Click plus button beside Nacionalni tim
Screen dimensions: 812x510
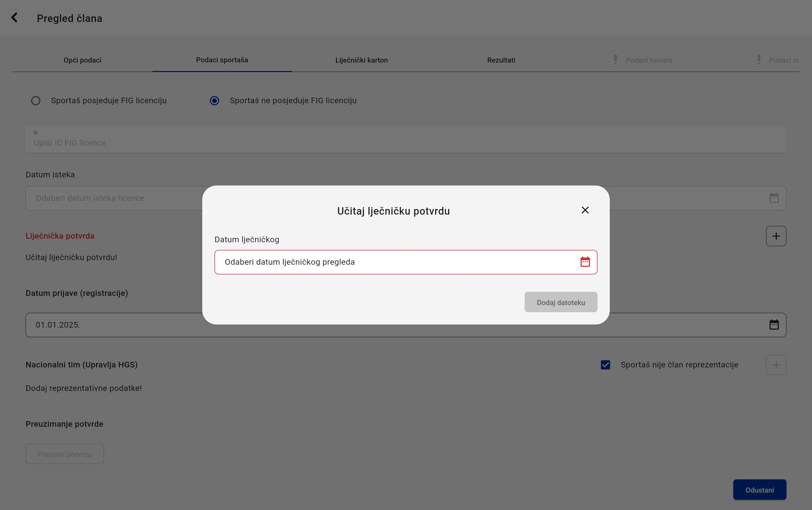pos(776,365)
